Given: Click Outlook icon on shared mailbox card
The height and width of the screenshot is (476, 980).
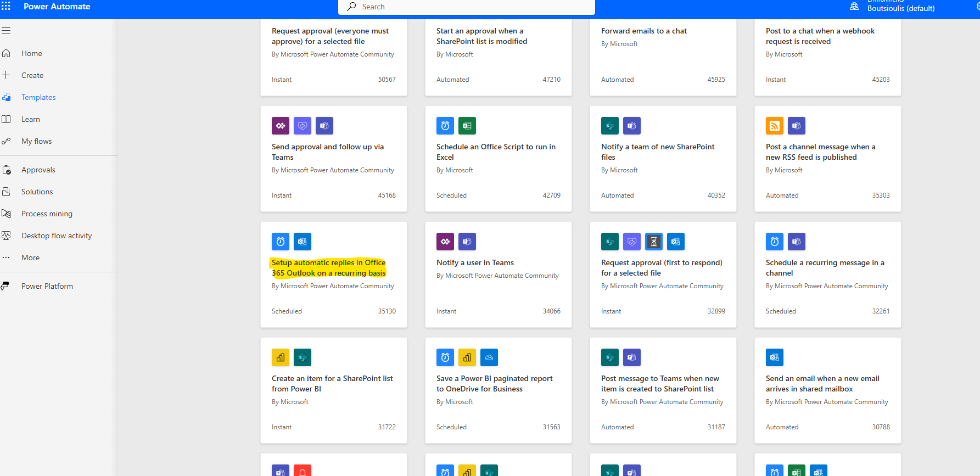Looking at the screenshot, I should click(775, 357).
